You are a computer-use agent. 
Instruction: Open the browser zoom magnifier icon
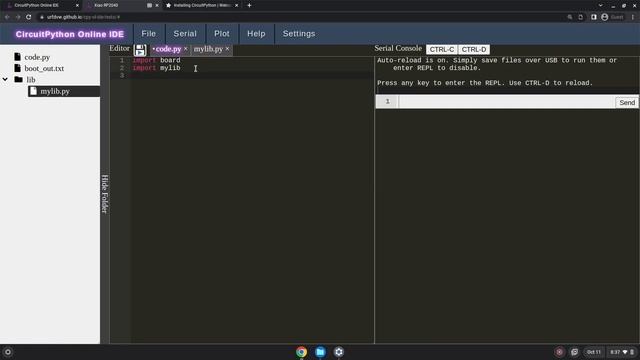point(570,17)
